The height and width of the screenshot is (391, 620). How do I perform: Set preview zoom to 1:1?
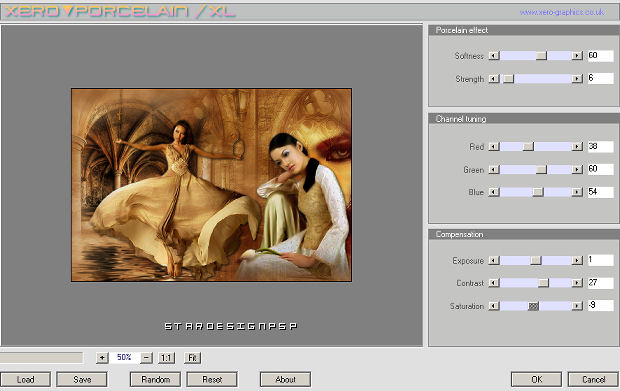coord(166,358)
